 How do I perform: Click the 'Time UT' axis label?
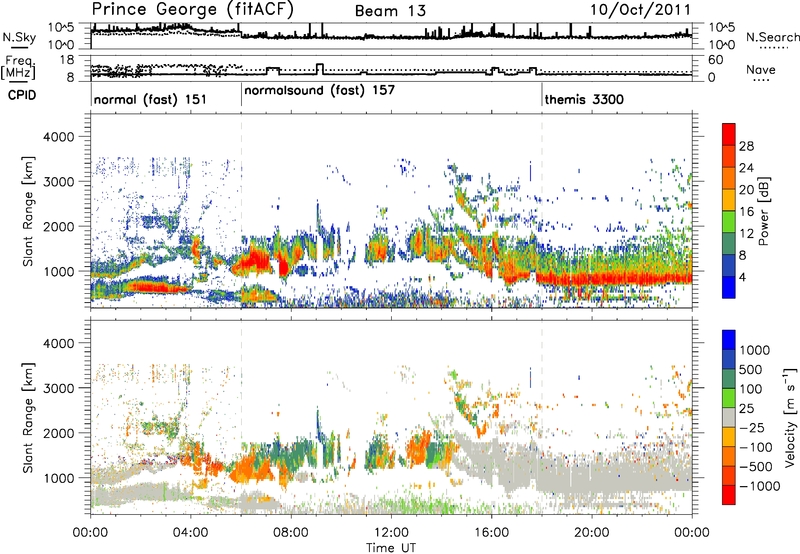[391, 548]
